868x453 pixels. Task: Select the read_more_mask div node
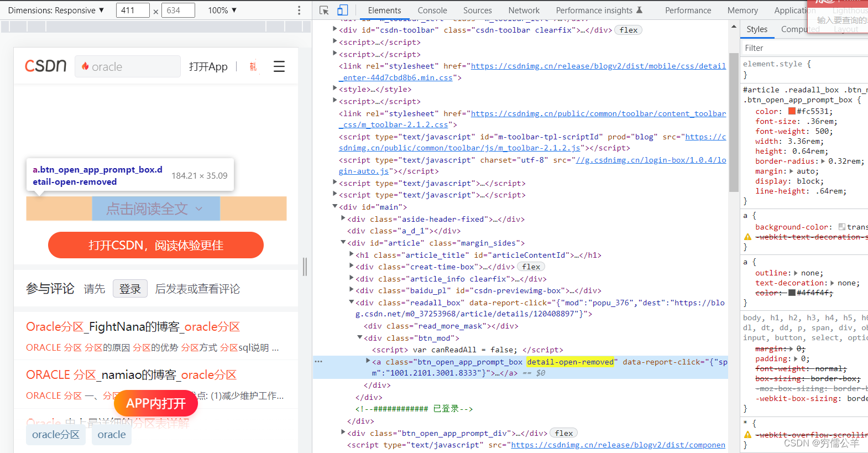tap(441, 326)
